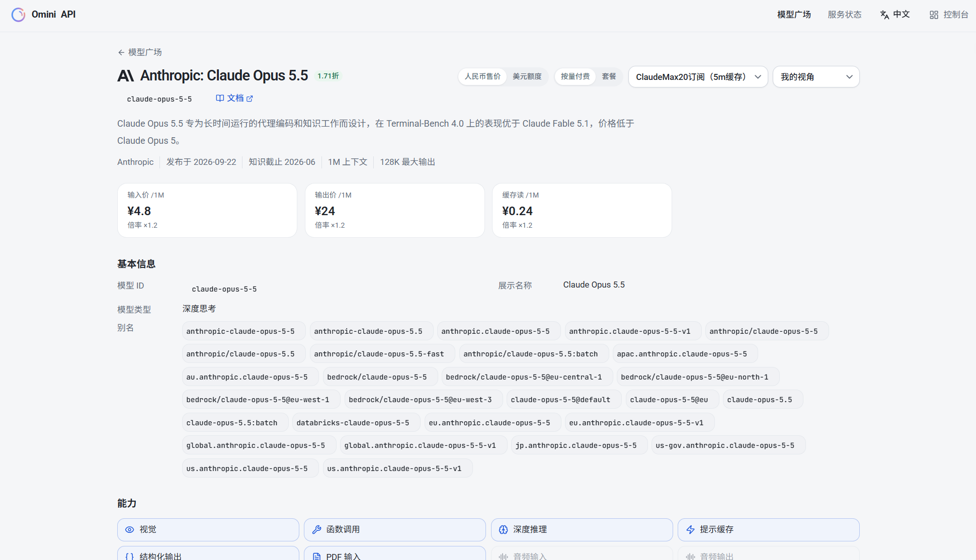Click the Anthropic logo beside the title
The width and height of the screenshot is (976, 560).
click(x=126, y=76)
